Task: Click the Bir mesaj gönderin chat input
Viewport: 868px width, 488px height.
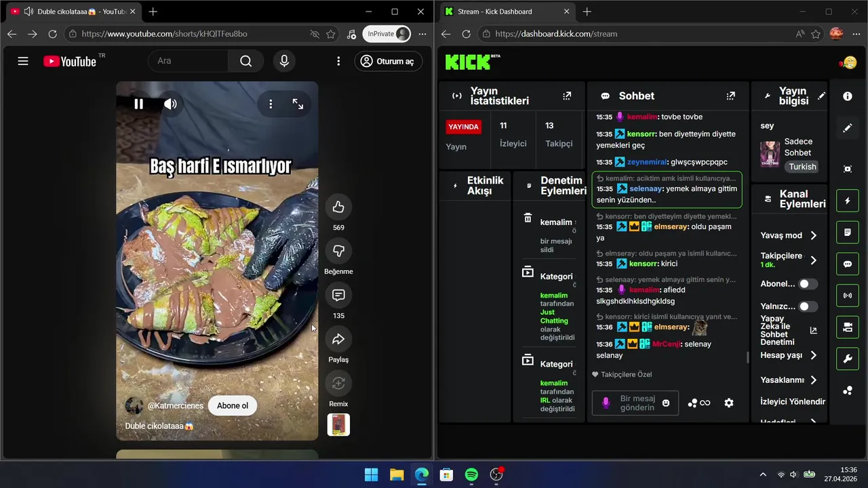Action: [x=635, y=403]
